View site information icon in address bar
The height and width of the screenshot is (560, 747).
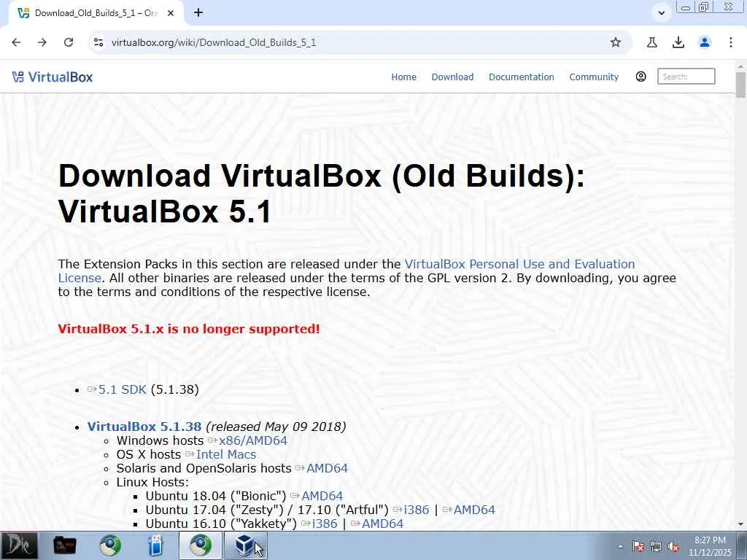tap(98, 42)
